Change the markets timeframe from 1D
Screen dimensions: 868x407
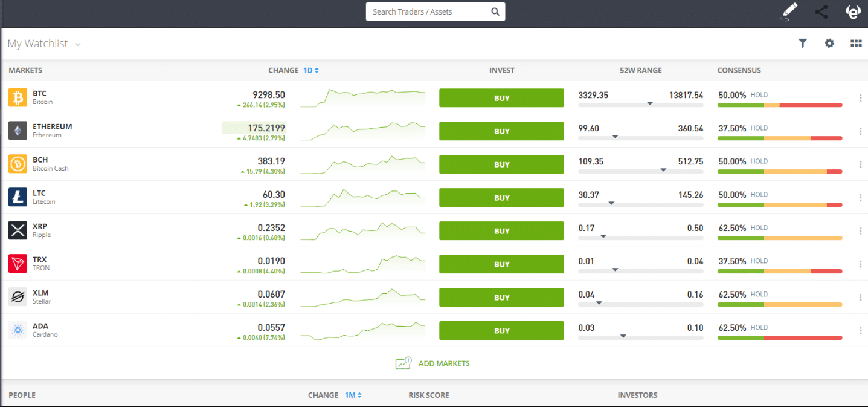310,70
